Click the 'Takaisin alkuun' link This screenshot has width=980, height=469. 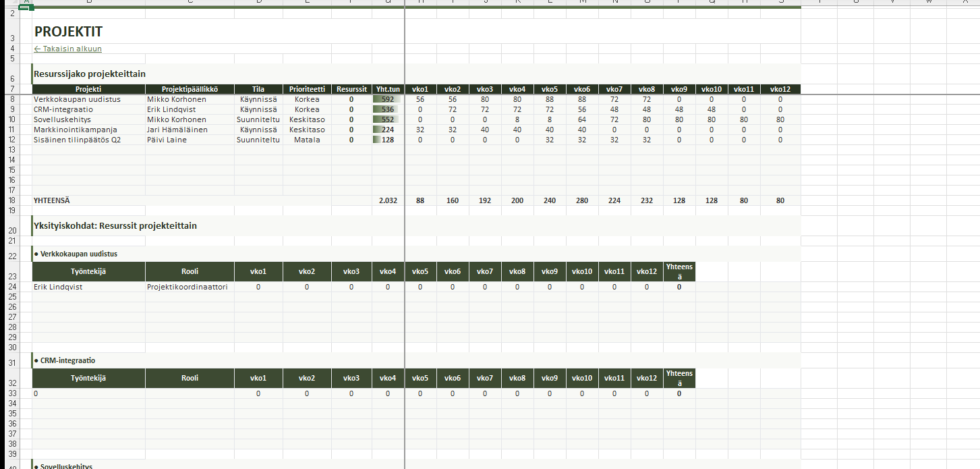click(68, 49)
